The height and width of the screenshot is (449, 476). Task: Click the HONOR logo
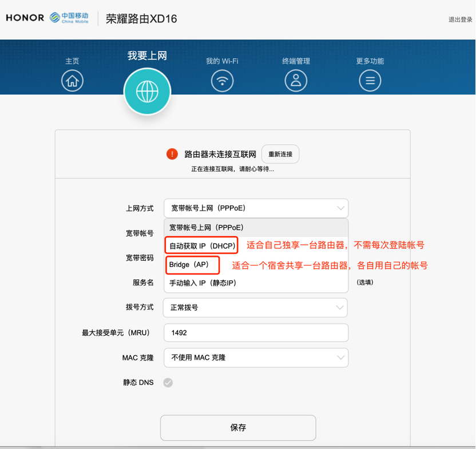25,18
